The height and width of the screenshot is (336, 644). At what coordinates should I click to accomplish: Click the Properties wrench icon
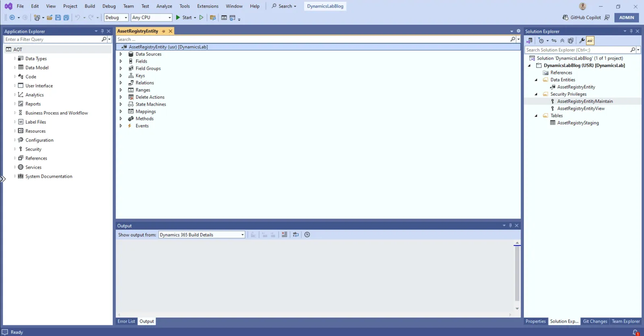[582, 41]
